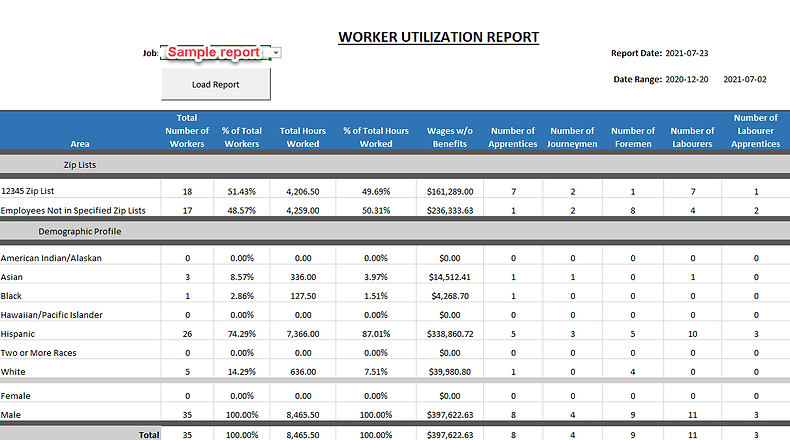Click the Worker Utilization Report title
This screenshot has width=790, height=440.
[x=438, y=37]
